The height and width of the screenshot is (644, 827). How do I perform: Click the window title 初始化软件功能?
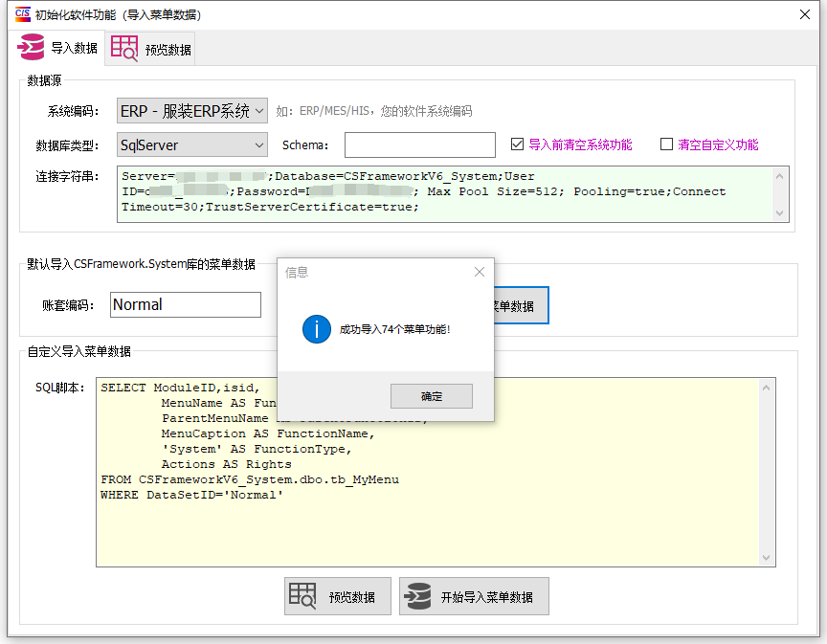(118, 14)
